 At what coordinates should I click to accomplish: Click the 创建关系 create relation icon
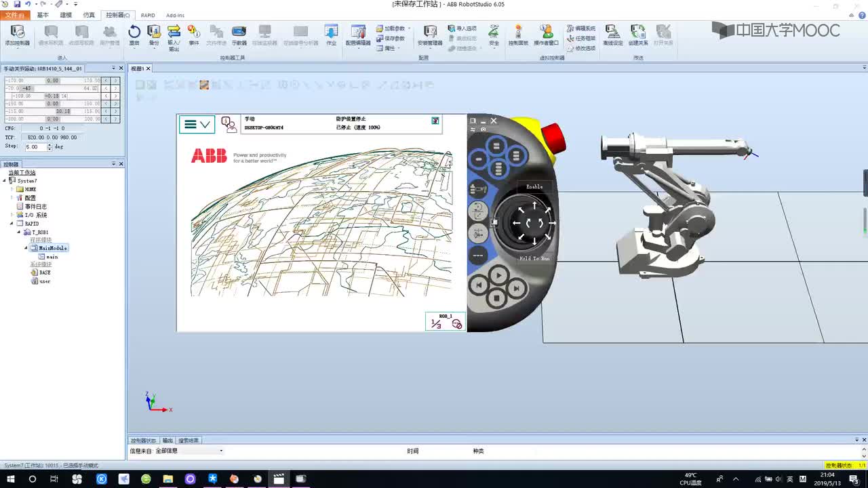pyautogui.click(x=637, y=35)
